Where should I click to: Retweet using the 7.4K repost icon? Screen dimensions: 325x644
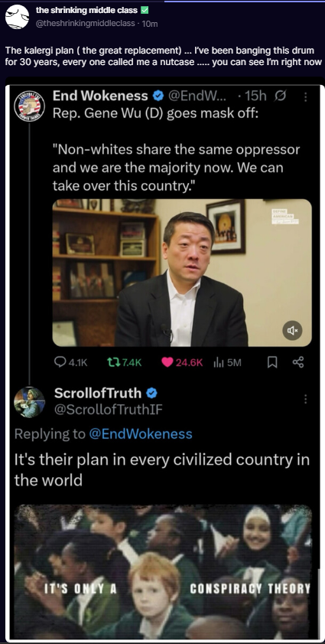pyautogui.click(x=112, y=362)
